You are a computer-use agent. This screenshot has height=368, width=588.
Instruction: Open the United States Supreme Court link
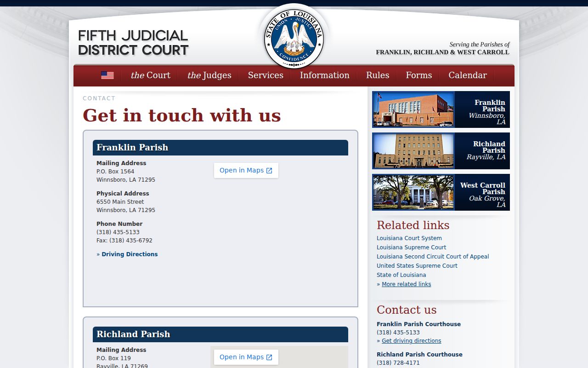[417, 266]
